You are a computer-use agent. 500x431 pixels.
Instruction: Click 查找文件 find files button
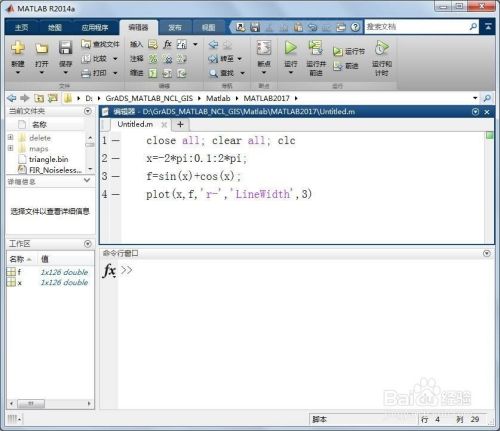pyautogui.click(x=100, y=44)
